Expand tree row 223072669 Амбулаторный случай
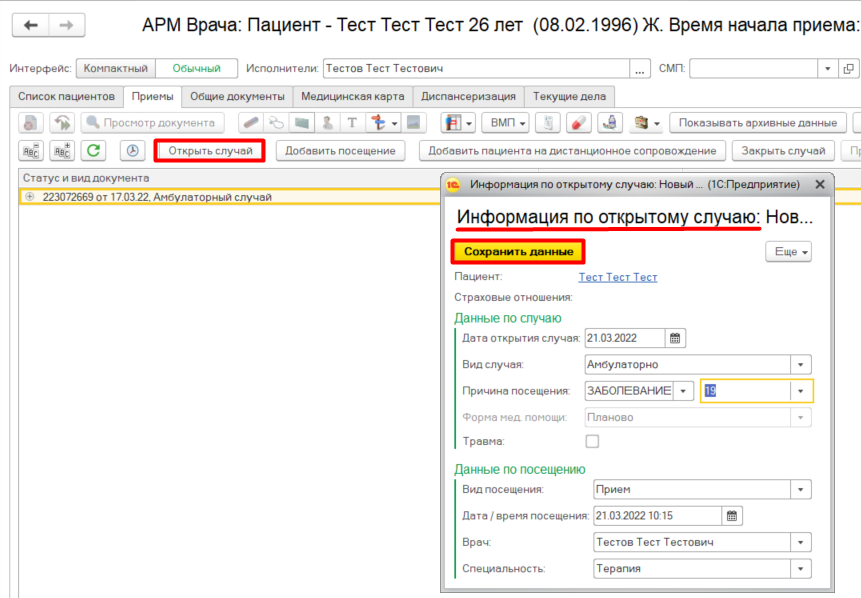This screenshot has height=598, width=861. coord(30,197)
